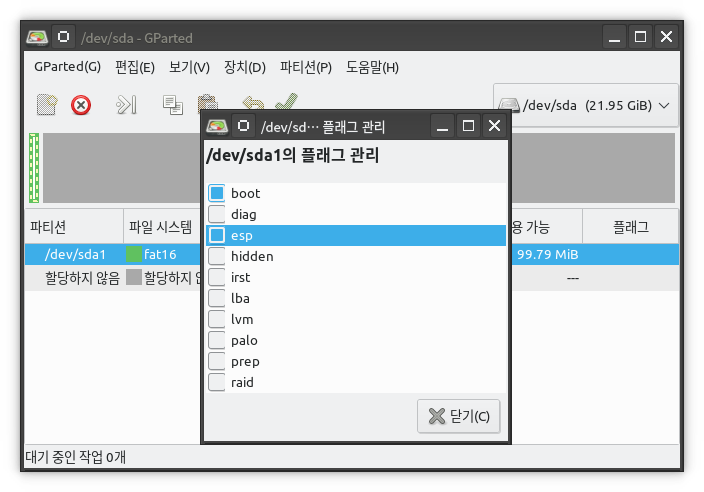Open the GParted(G) menu
This screenshot has height=492, width=704.
67,67
